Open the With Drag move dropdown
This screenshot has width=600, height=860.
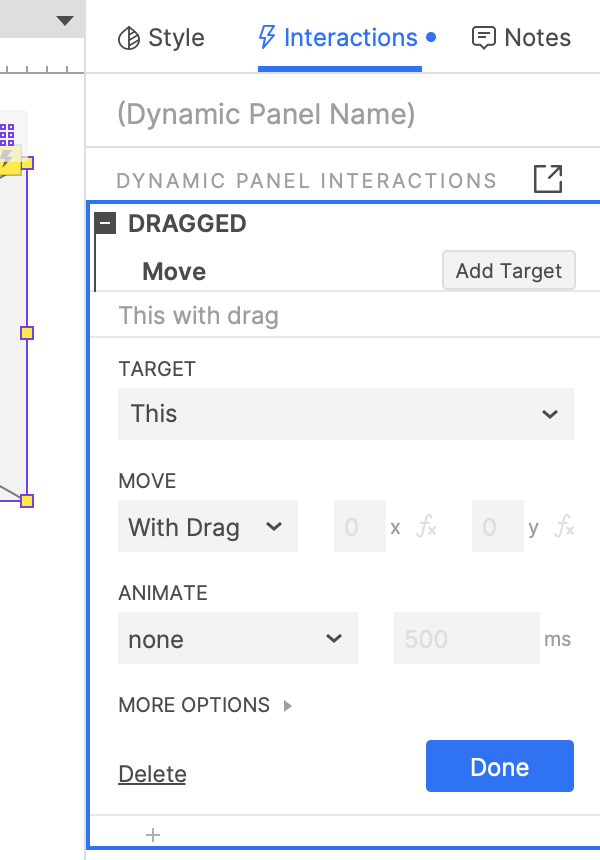(x=207, y=527)
